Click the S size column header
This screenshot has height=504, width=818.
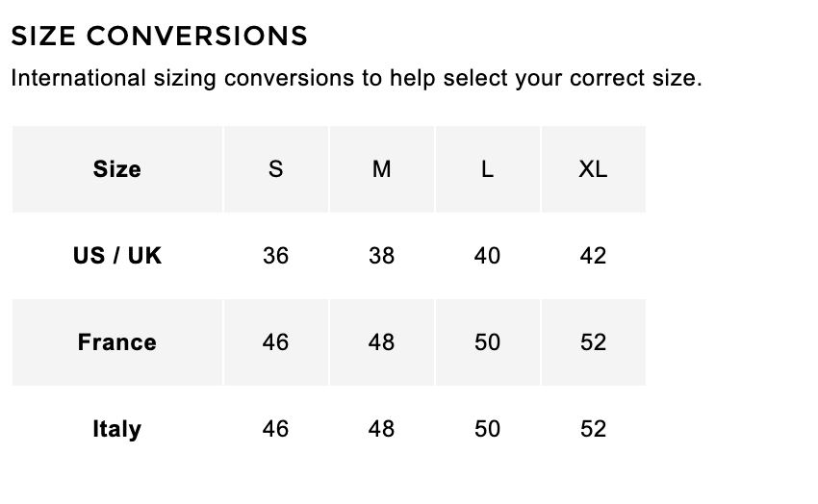coord(275,169)
